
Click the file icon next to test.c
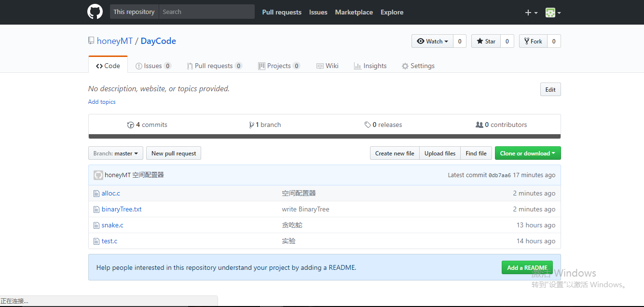pos(96,241)
